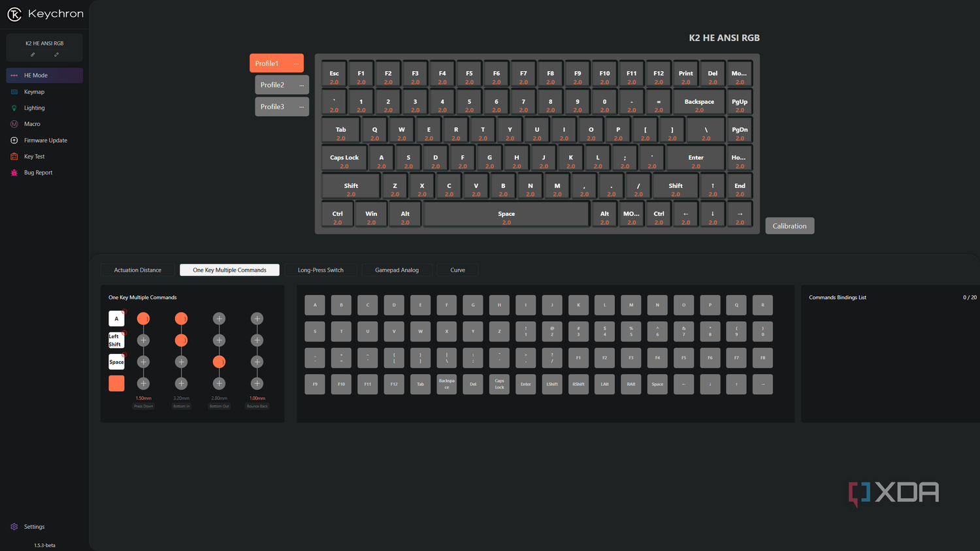Select Enter key on keyboard layout
The width and height of the screenshot is (980, 551).
(x=696, y=158)
